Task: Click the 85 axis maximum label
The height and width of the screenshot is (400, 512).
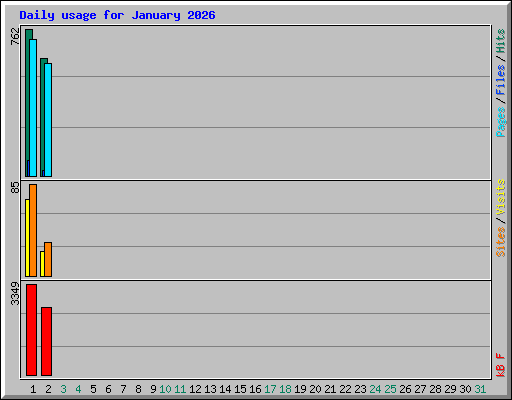Action: point(15,187)
